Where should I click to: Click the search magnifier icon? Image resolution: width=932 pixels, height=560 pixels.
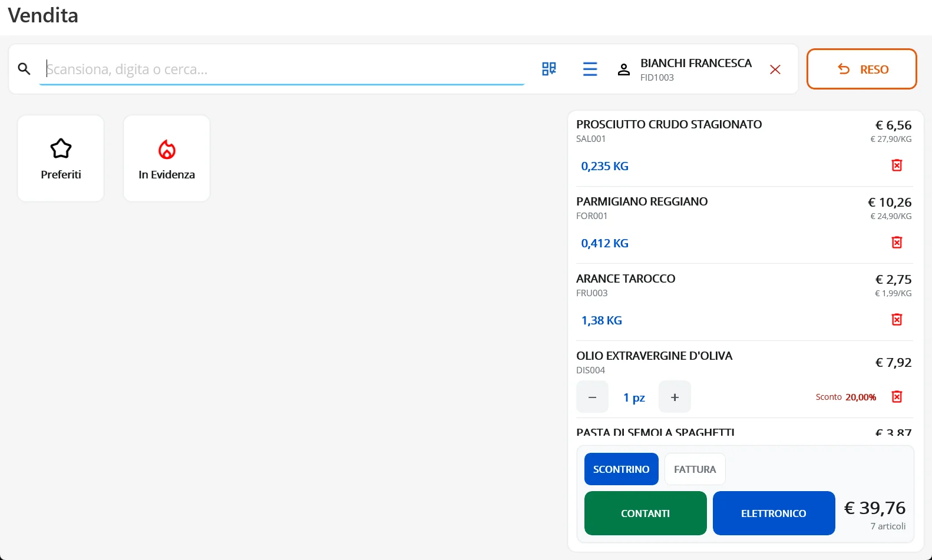(24, 69)
